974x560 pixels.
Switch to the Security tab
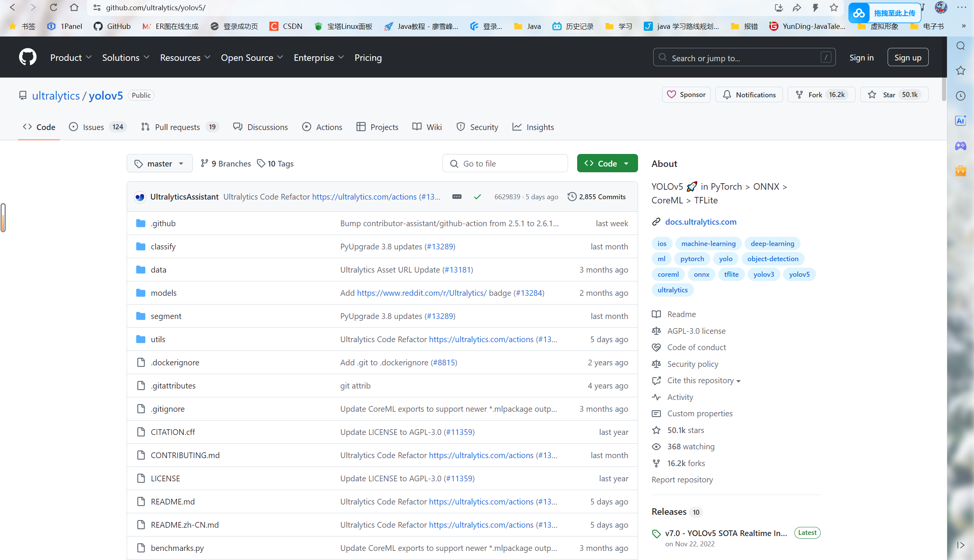[x=477, y=127]
